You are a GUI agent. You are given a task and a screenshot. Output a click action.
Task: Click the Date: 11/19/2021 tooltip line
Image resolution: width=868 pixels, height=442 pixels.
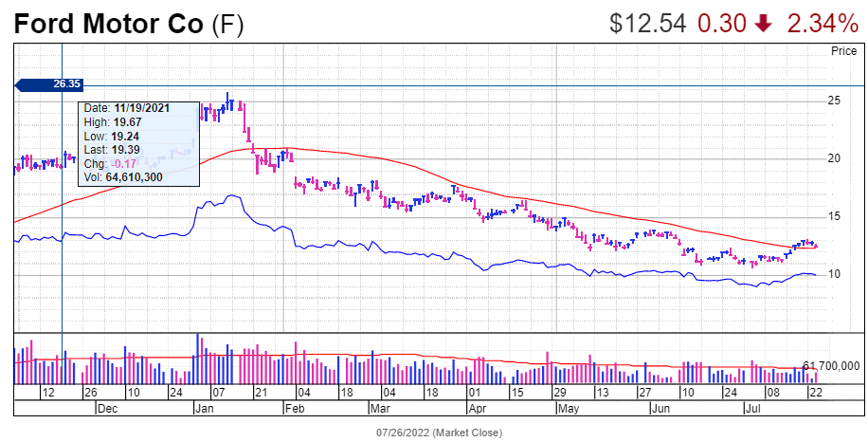point(127,108)
